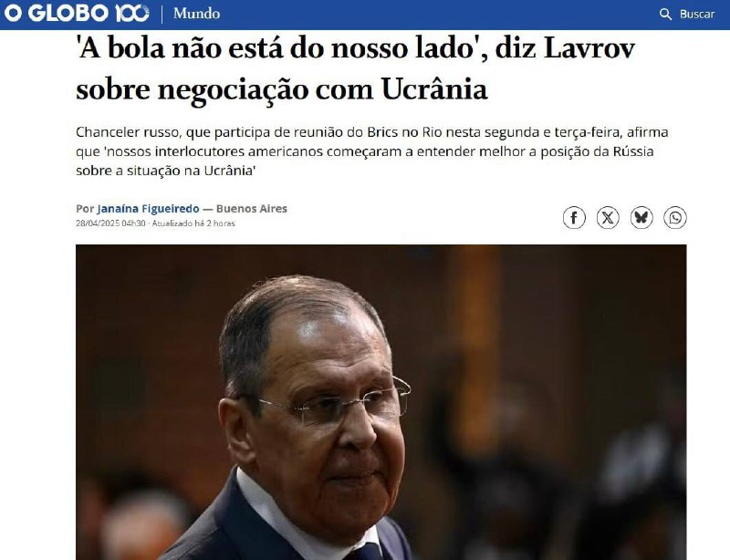The image size is (730, 560).
Task: Click the '100' anniversary emblem in logo
Action: [x=131, y=13]
